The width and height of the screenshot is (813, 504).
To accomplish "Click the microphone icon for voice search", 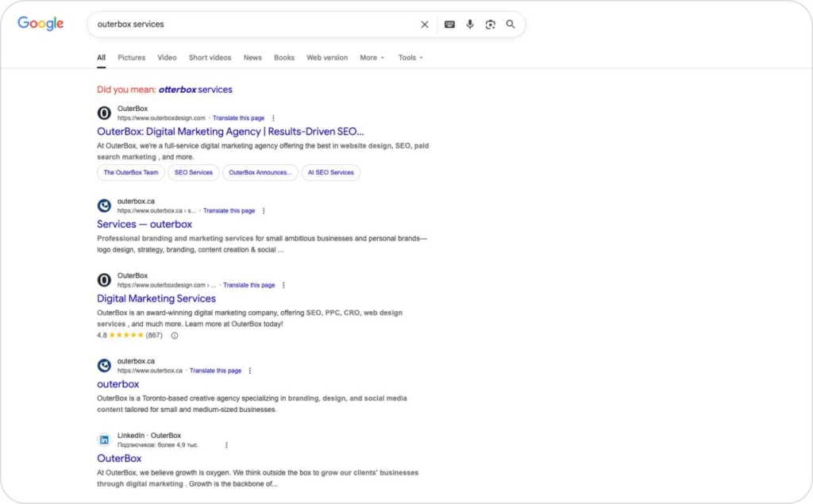I will (x=469, y=25).
